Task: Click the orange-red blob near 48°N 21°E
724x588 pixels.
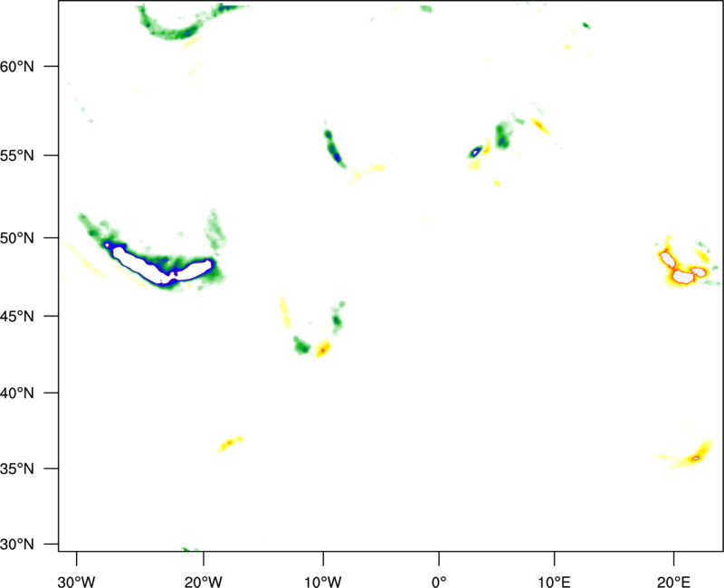Action: [x=683, y=269]
